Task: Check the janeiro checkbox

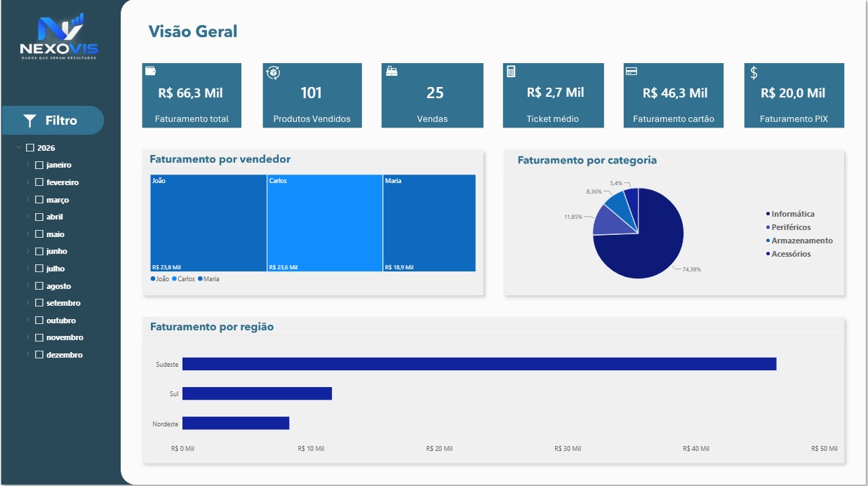Action: tap(39, 166)
